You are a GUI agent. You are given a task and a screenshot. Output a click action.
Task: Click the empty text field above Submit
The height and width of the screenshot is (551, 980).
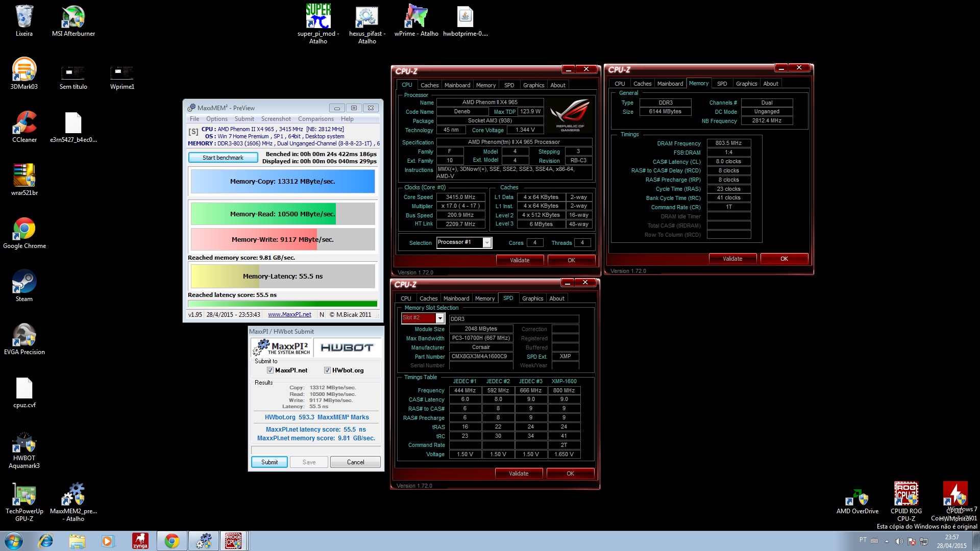click(316, 450)
